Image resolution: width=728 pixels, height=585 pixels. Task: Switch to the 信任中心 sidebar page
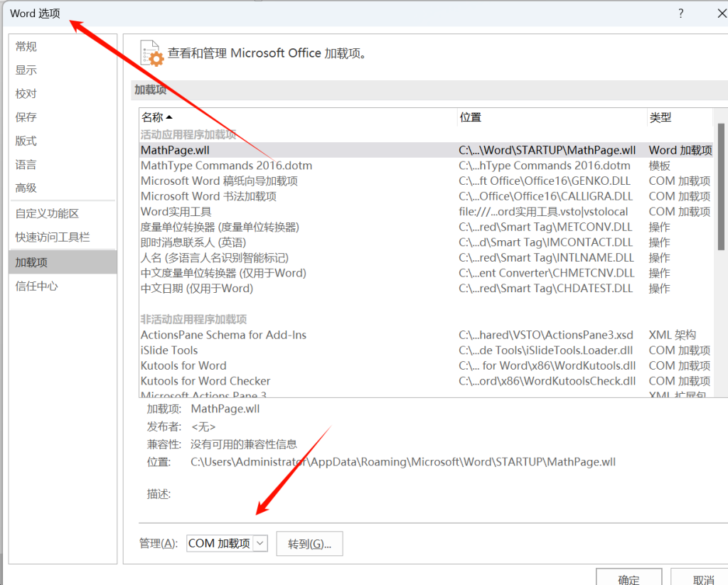click(x=32, y=286)
